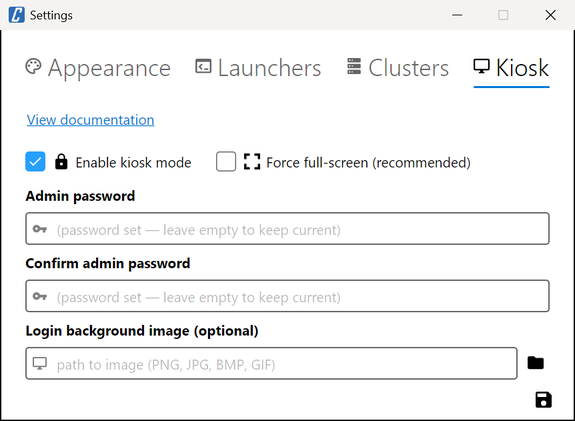Click key icon in Confirm admin password field
The image size is (575, 421).
tap(40, 296)
